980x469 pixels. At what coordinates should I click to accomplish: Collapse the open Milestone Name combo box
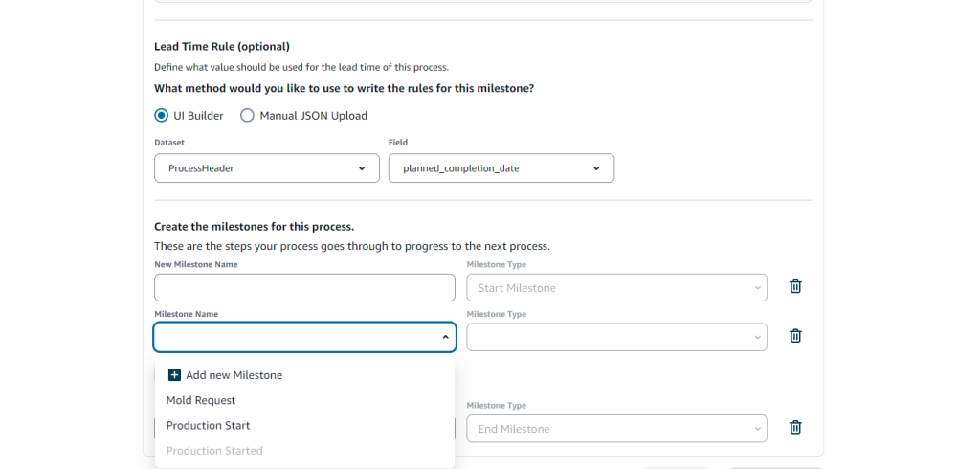[445, 337]
